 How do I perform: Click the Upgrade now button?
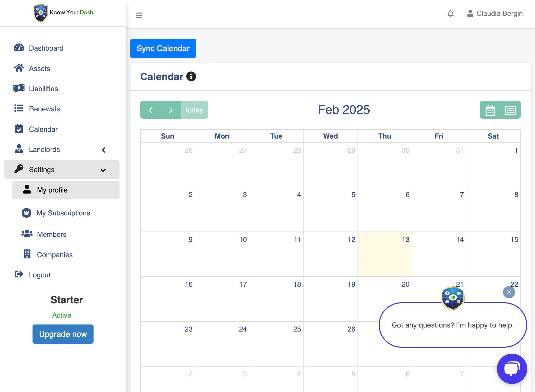click(x=63, y=334)
